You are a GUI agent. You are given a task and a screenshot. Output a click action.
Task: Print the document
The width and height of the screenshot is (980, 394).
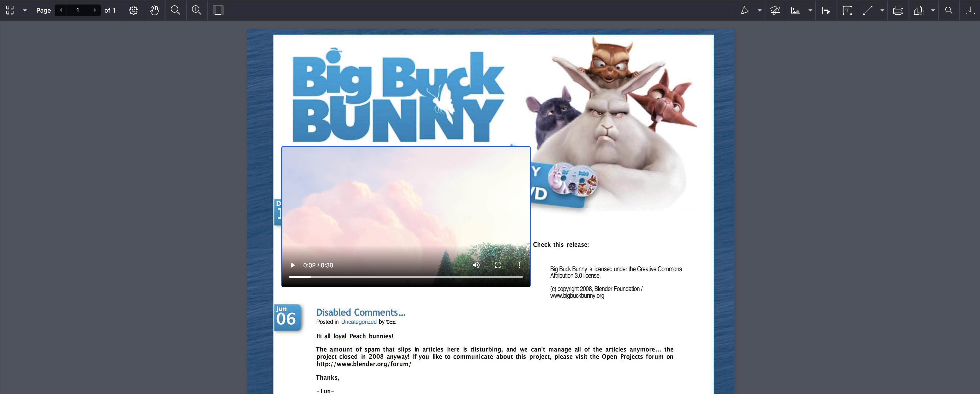pyautogui.click(x=898, y=10)
